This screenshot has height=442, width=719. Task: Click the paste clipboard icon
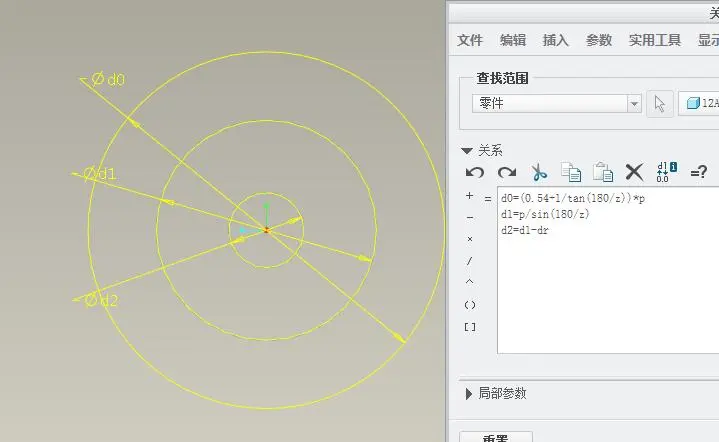point(603,172)
